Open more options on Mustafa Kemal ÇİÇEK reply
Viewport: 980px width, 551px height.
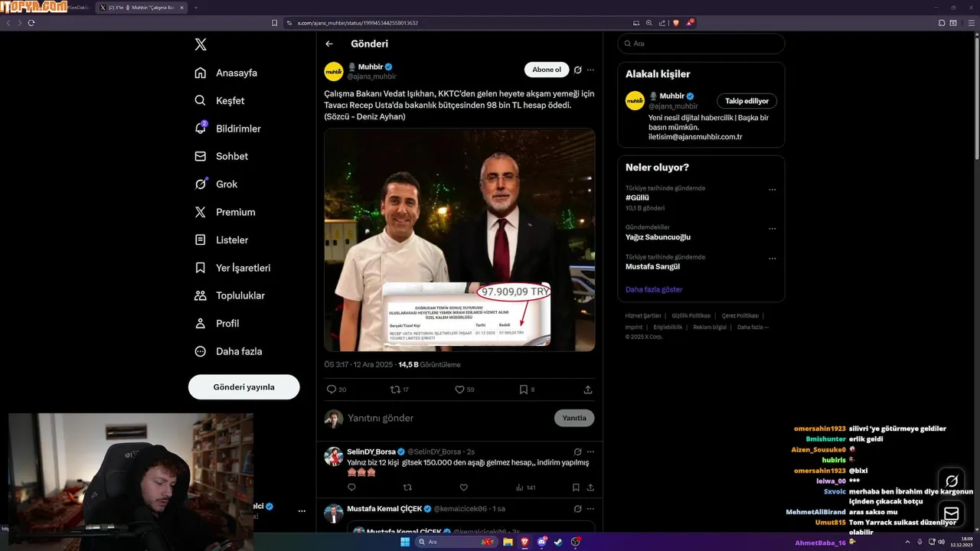[x=590, y=509]
